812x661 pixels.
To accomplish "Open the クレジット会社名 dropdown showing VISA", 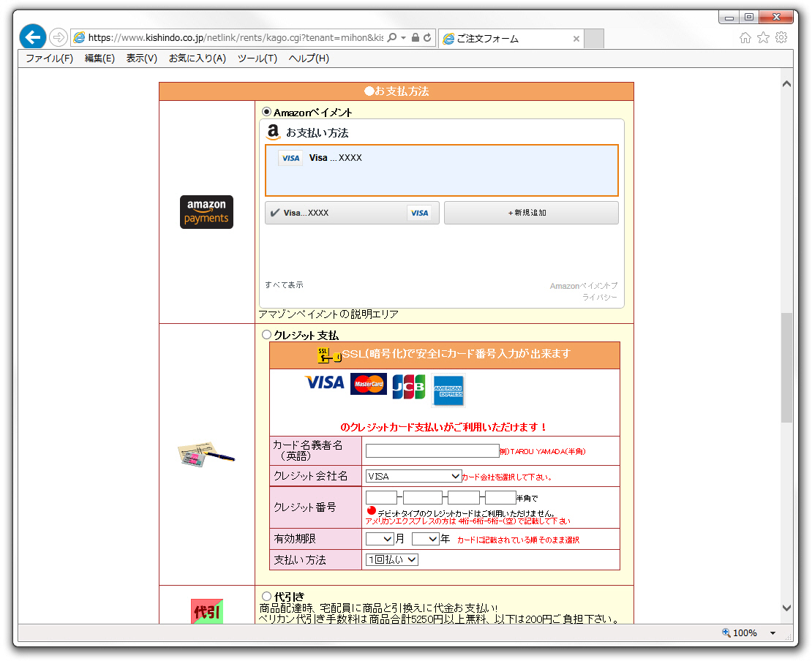I will (413, 476).
